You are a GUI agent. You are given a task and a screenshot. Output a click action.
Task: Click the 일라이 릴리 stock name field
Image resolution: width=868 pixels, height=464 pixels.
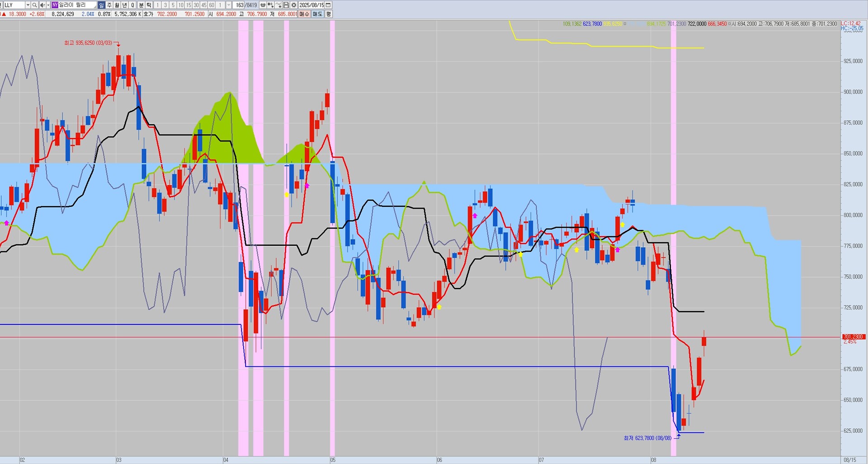pyautogui.click(x=77, y=5)
